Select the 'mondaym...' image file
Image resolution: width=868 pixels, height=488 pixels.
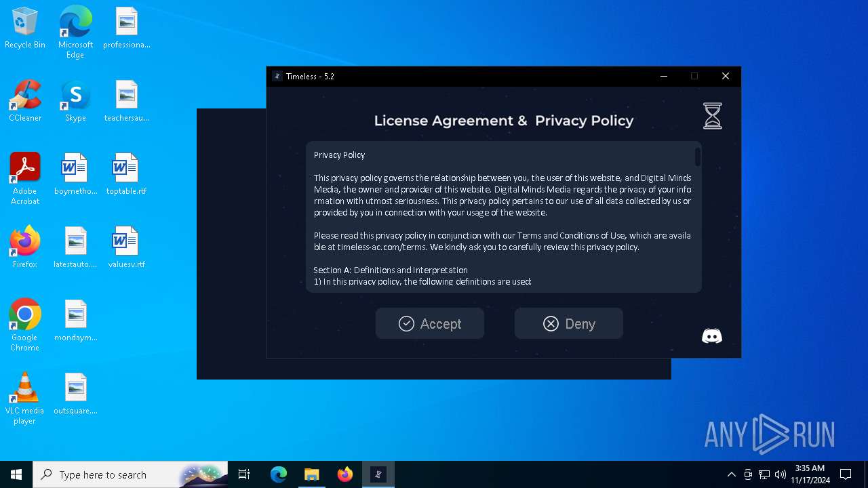(x=75, y=321)
